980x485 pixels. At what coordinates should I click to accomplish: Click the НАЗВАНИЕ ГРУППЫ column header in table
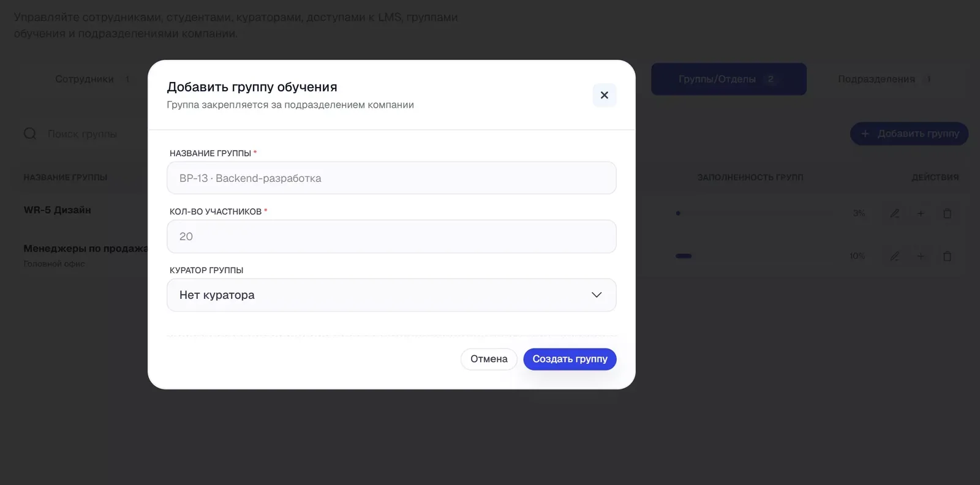(x=66, y=178)
